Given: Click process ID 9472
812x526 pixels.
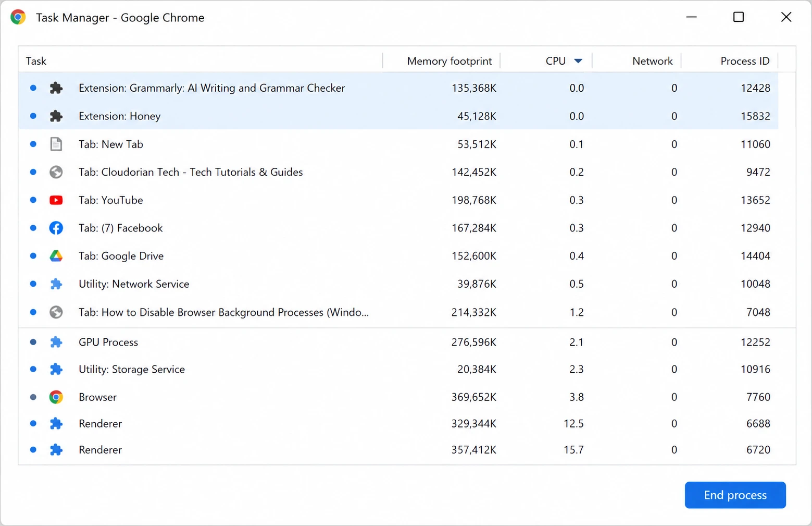Looking at the screenshot, I should [758, 172].
